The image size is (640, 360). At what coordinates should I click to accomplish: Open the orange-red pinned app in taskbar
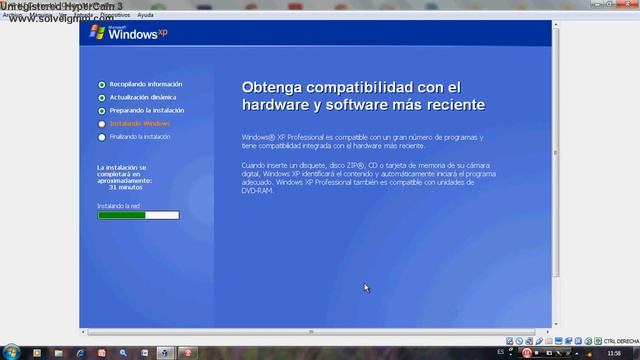102,353
